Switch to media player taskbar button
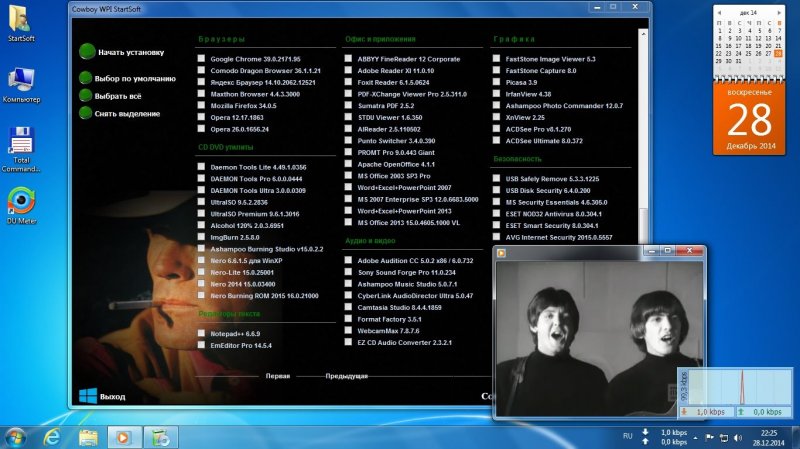The width and height of the screenshot is (800, 449). (x=124, y=437)
